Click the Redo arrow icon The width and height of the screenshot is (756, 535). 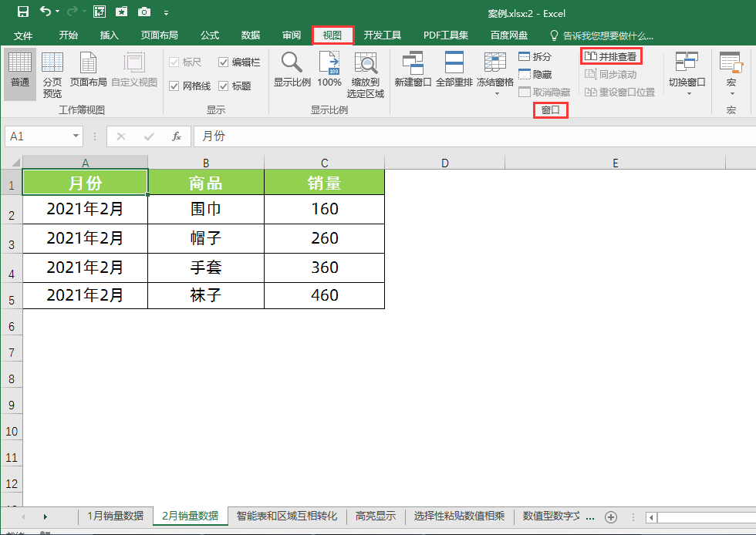tap(73, 11)
